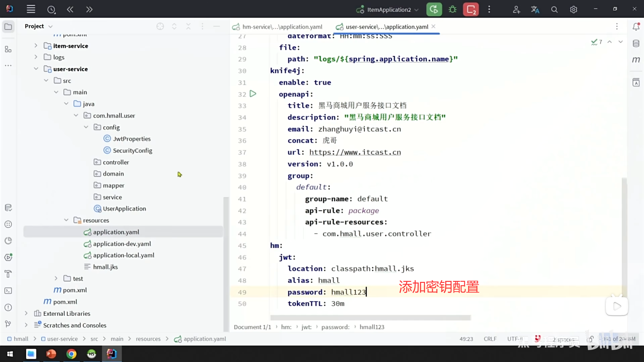Click the CRLF line separator button
644x362 pixels.
coord(490,339)
